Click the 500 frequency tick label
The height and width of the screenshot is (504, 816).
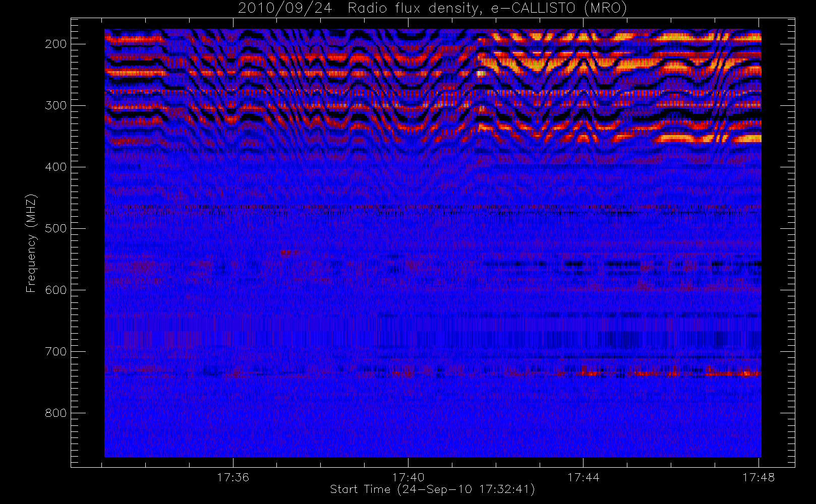55,228
